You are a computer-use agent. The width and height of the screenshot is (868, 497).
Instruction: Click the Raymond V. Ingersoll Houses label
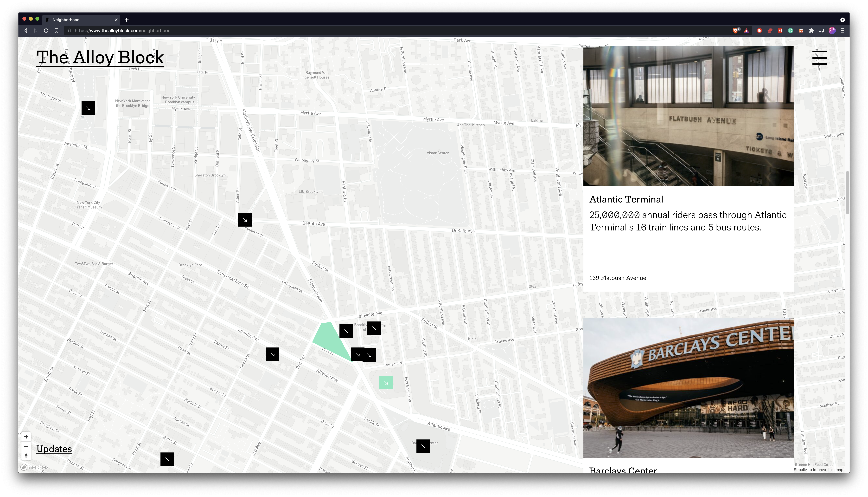315,75
